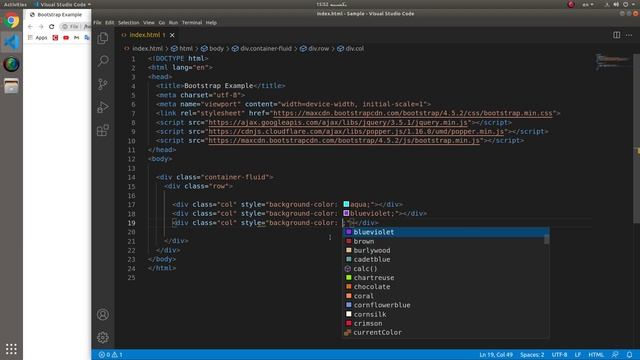Open the View menu
The width and height of the screenshot is (640, 360).
click(x=149, y=22)
